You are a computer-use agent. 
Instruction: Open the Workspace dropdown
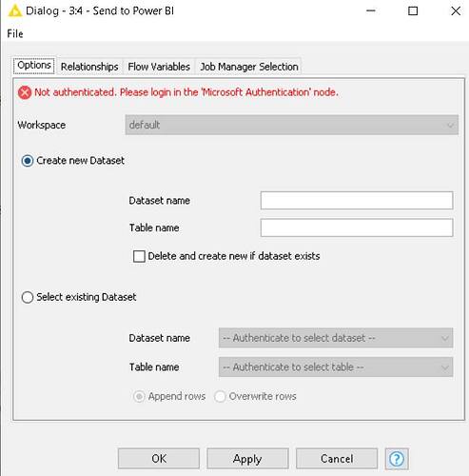pos(291,125)
